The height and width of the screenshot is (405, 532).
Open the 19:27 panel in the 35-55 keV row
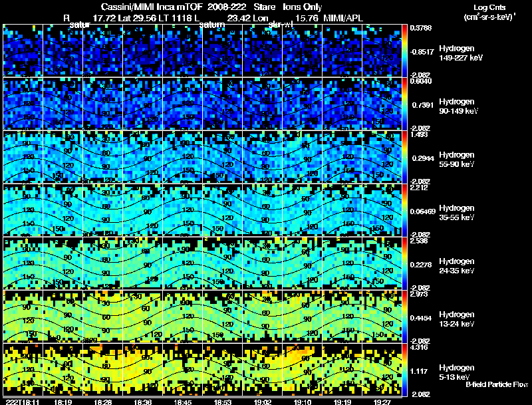[x=382, y=210]
